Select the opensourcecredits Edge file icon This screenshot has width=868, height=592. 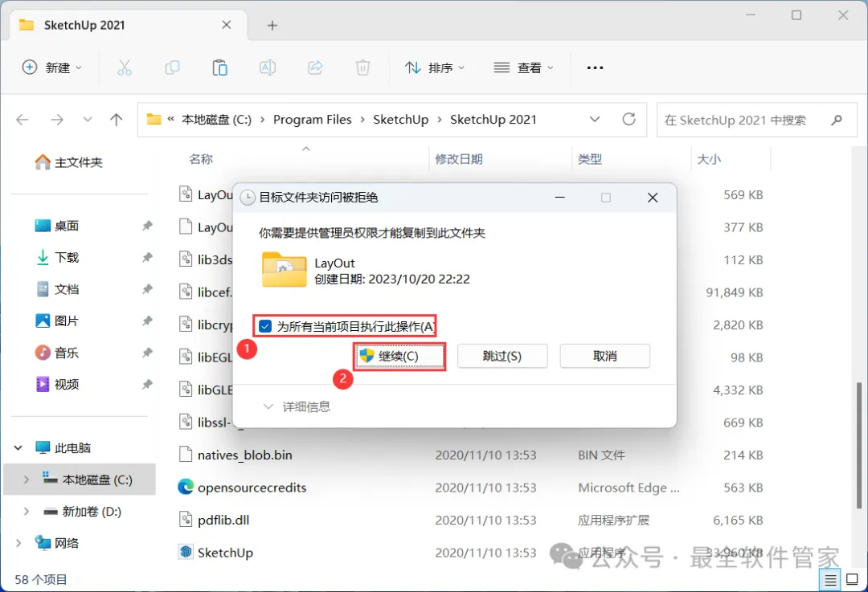coord(186,487)
